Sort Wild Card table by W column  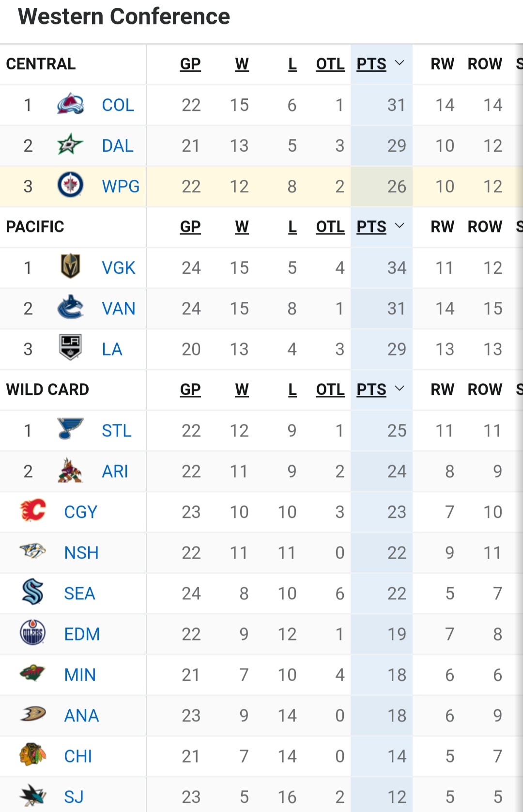click(x=242, y=390)
